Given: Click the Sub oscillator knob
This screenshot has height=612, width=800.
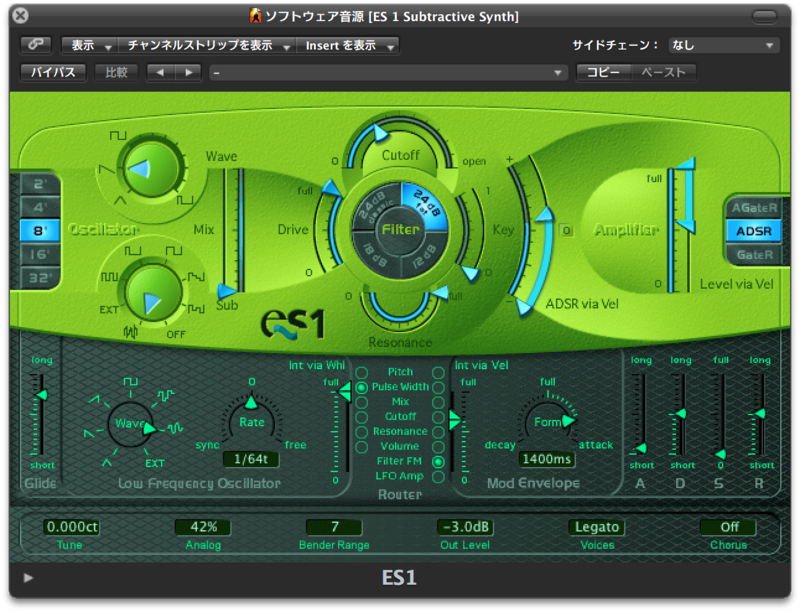Looking at the screenshot, I should tap(153, 293).
